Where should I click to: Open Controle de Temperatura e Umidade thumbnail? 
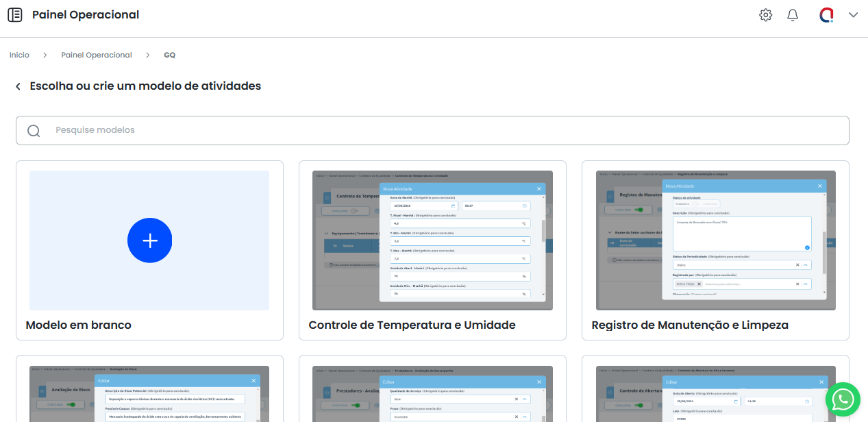432,240
